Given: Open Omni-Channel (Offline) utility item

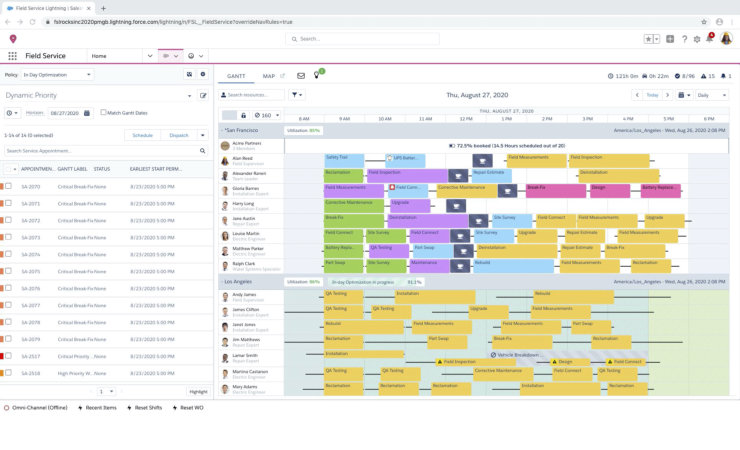Looking at the screenshot, I should 36,408.
